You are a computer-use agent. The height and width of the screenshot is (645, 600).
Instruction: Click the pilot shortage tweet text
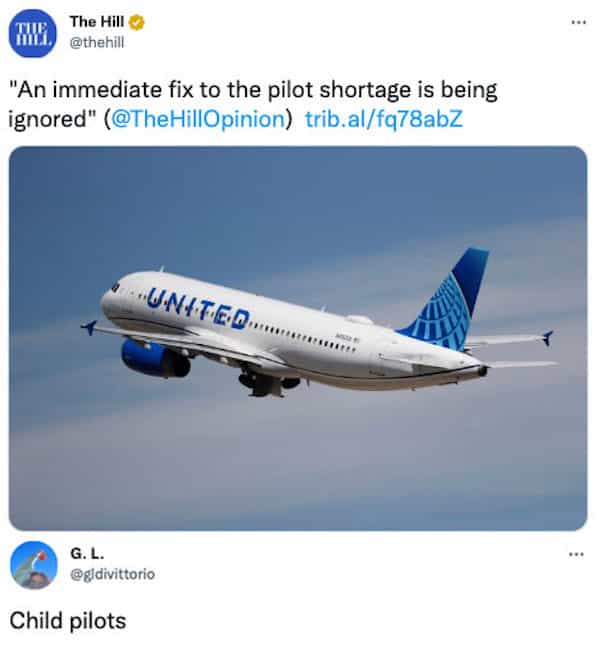(x=250, y=91)
